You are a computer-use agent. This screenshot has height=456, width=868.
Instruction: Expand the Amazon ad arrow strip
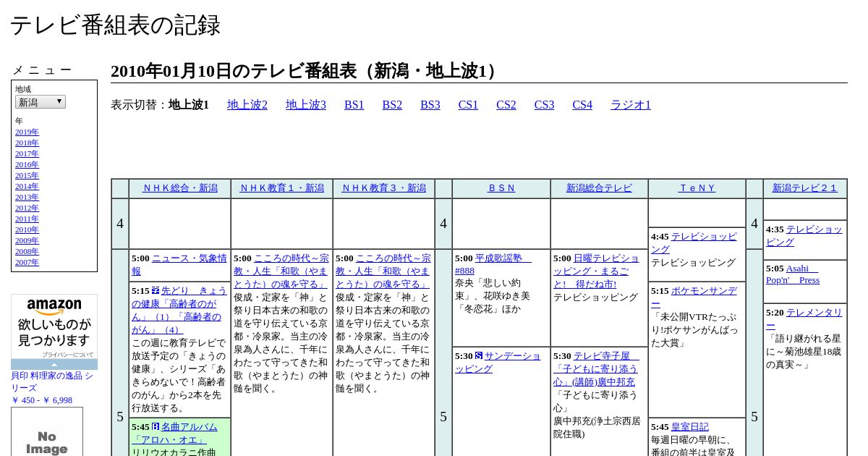click(x=54, y=364)
